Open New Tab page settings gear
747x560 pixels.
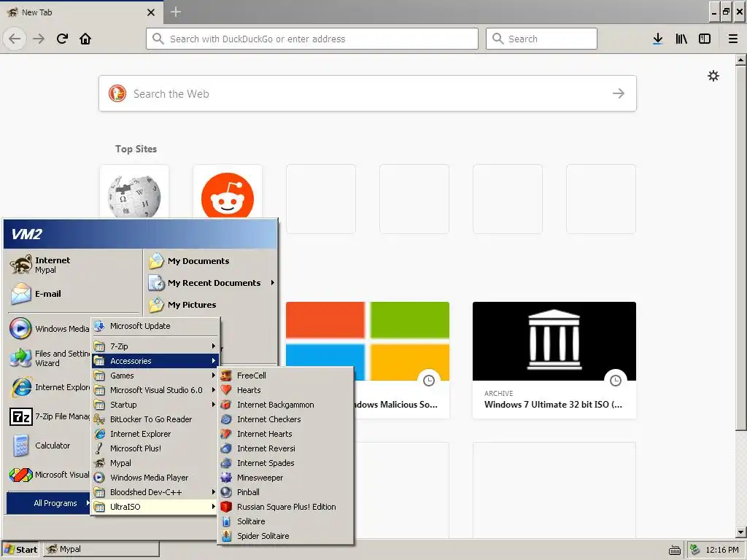point(713,76)
